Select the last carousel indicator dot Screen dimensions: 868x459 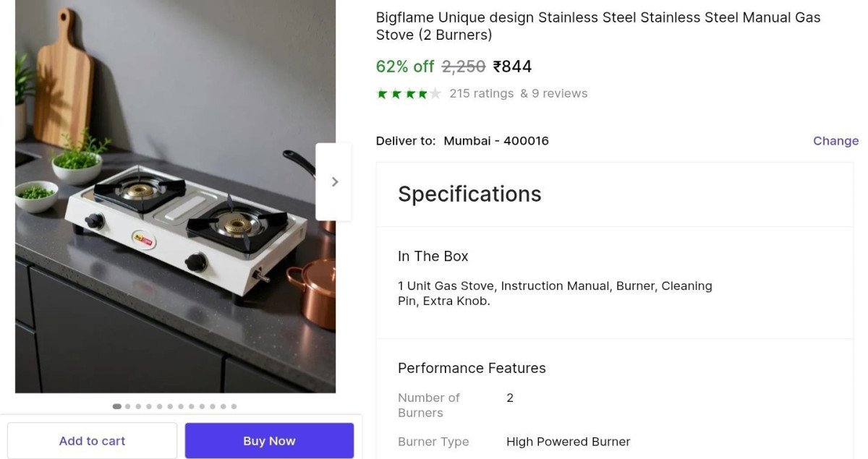pos(234,406)
